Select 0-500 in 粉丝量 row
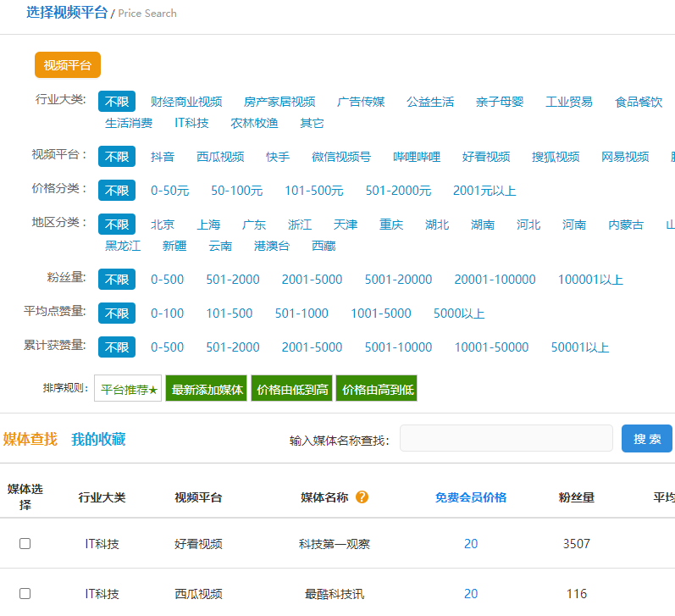This screenshot has width=675, height=616. (167, 280)
